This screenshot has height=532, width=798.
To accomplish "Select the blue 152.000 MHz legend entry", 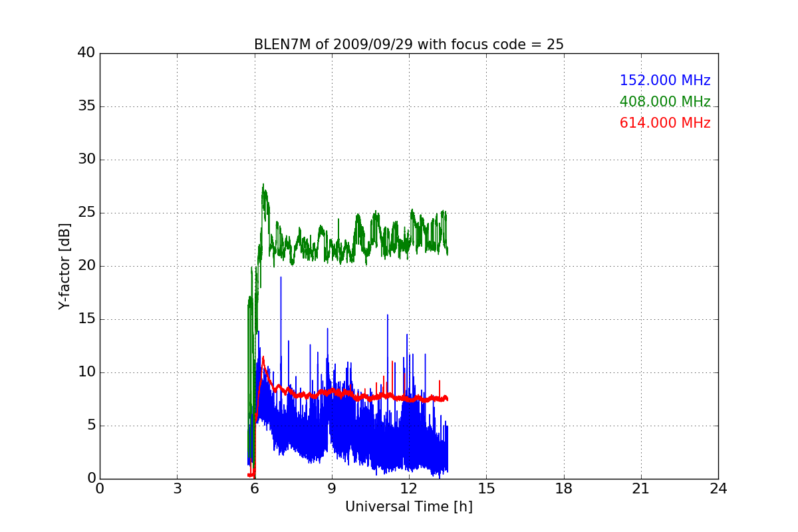I will point(665,80).
